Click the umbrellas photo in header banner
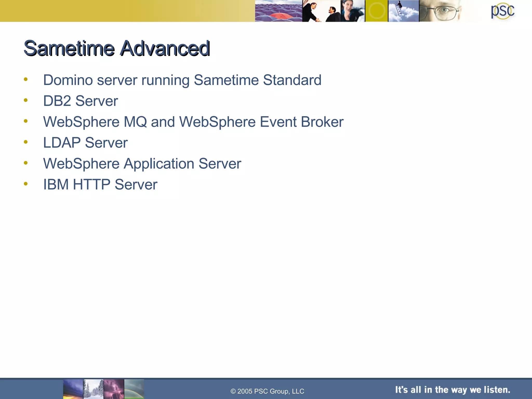The width and height of the screenshot is (532, 399). 278,11
